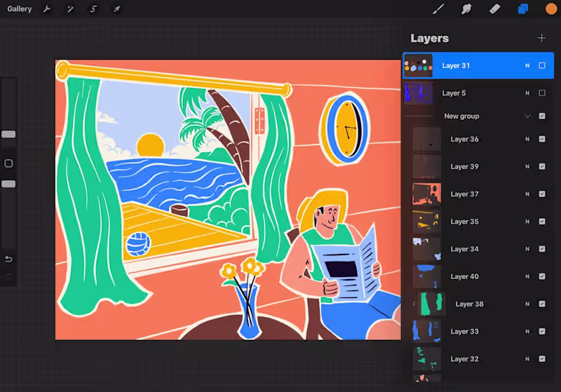Hide Layer 32

point(542,359)
